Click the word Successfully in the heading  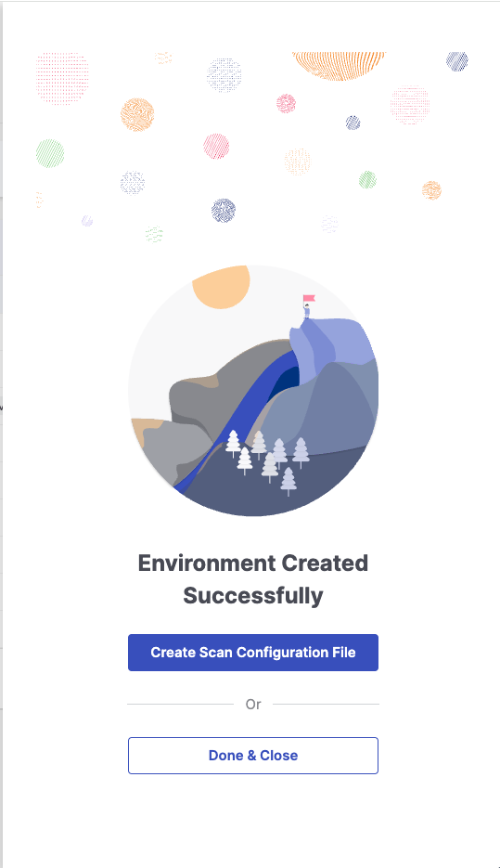[253, 596]
